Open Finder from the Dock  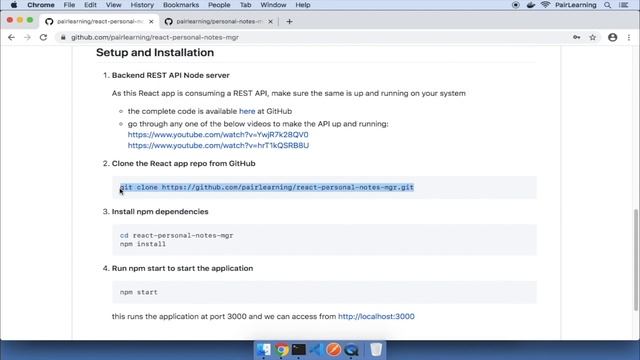click(x=264, y=350)
